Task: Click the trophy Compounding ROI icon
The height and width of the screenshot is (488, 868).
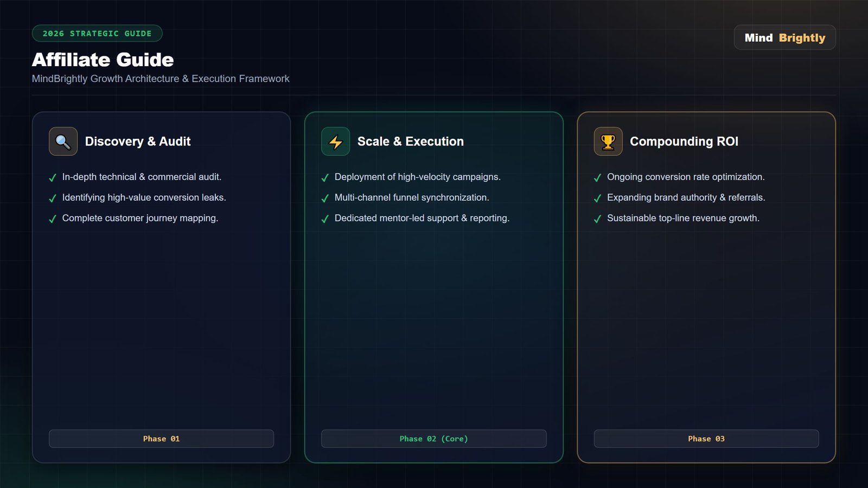Action: click(x=608, y=142)
